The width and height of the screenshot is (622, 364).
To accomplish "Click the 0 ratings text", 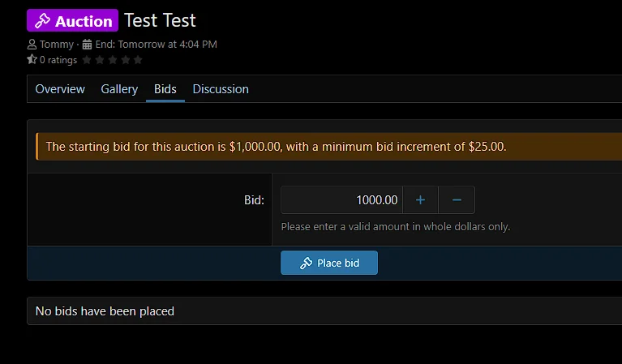I will pos(58,60).
